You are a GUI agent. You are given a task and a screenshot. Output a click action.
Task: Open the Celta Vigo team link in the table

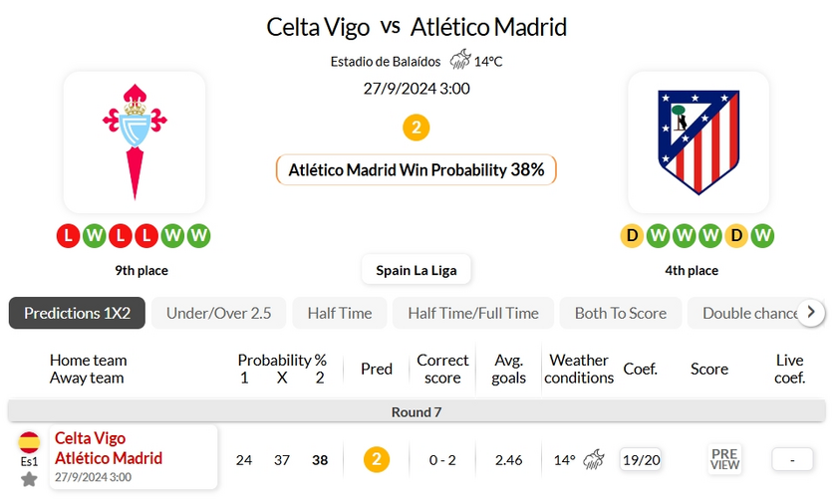(x=91, y=438)
